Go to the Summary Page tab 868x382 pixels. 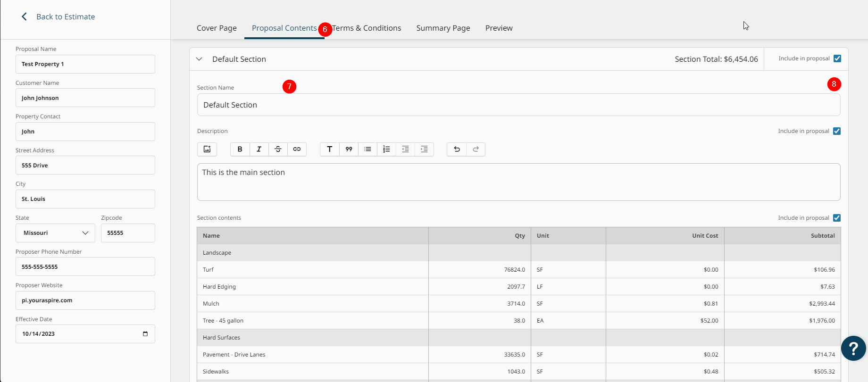coord(443,28)
